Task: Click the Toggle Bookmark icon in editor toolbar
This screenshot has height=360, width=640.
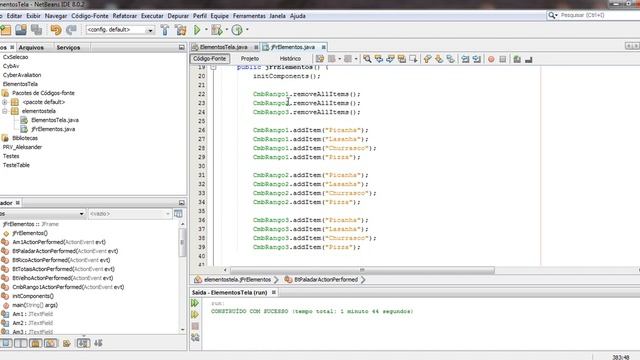Action: (x=450, y=59)
